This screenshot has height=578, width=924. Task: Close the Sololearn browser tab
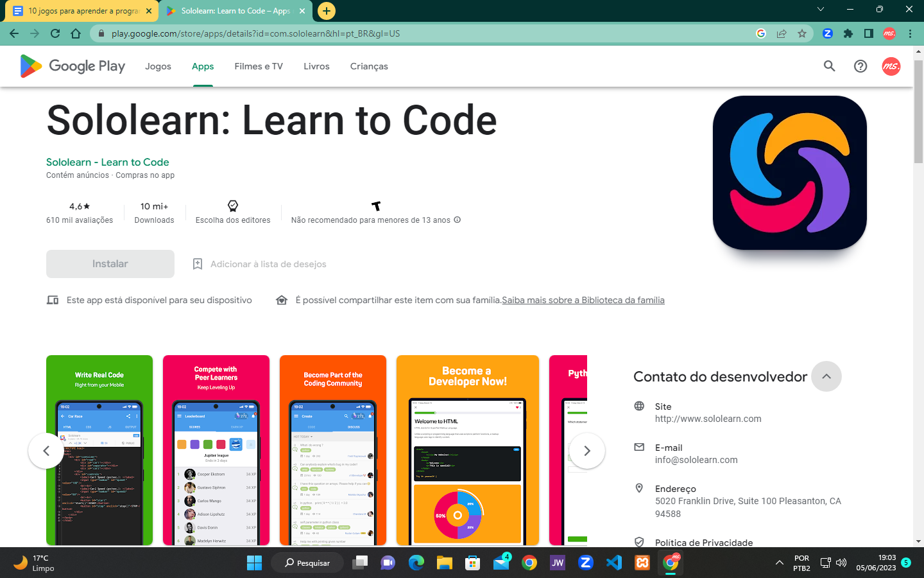(302, 11)
